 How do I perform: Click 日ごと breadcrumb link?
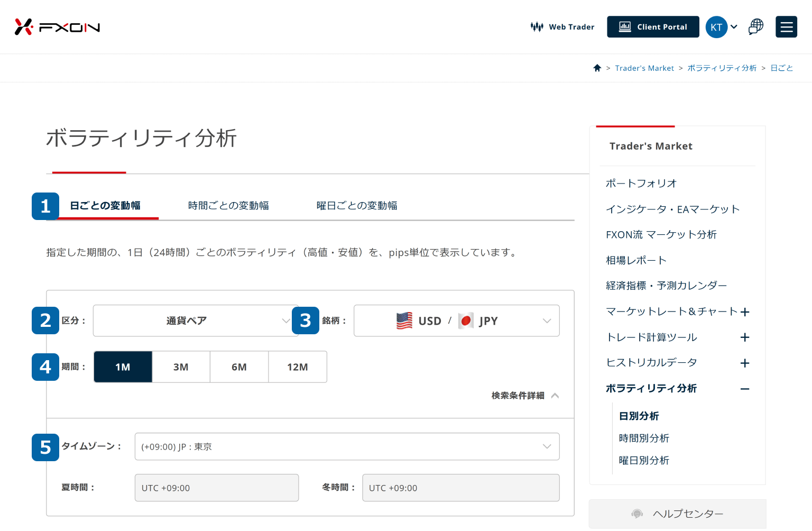click(782, 68)
